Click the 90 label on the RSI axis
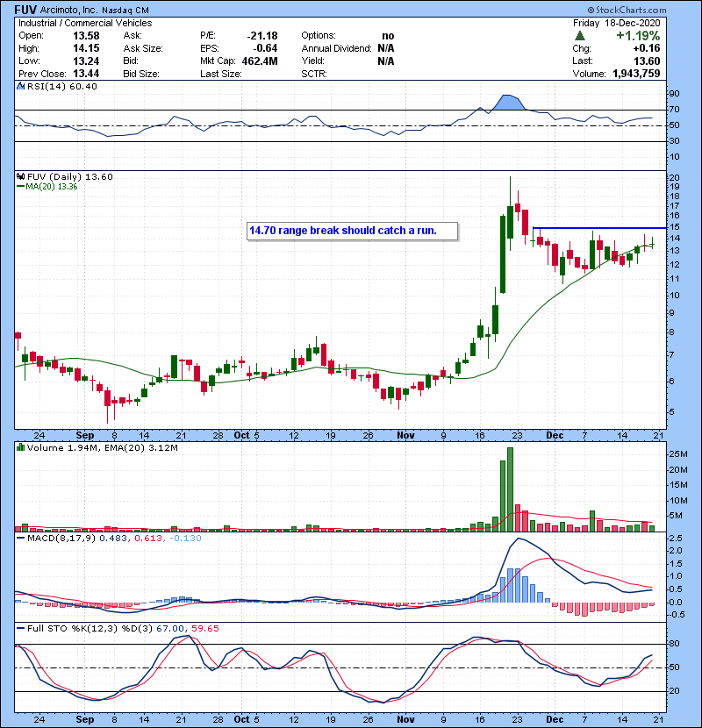Screen dimensions: 702x728 pos(674,94)
